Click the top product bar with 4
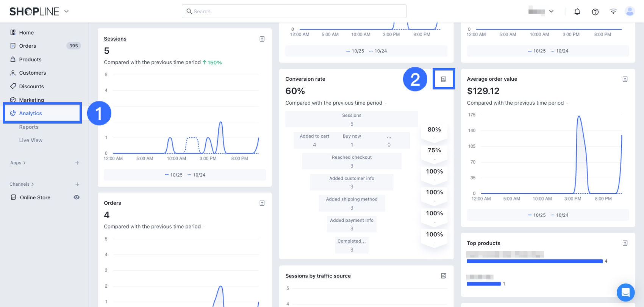Image resolution: width=644 pixels, height=307 pixels. pyautogui.click(x=535, y=261)
